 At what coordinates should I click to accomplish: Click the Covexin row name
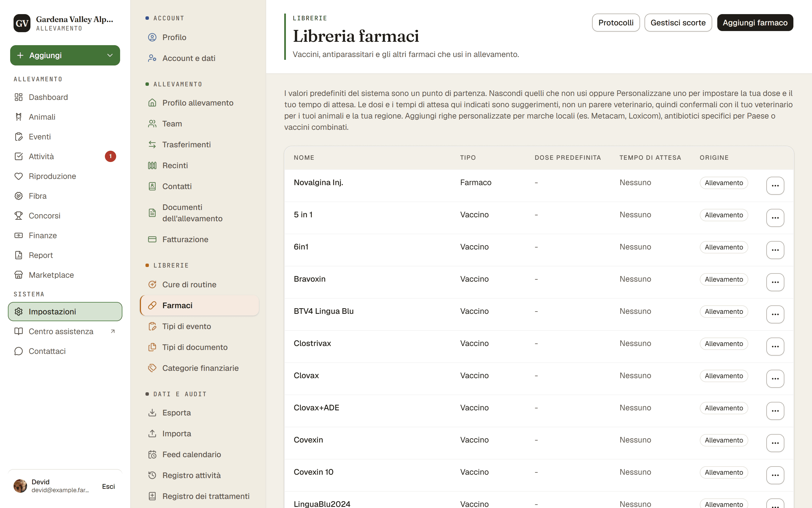click(308, 440)
